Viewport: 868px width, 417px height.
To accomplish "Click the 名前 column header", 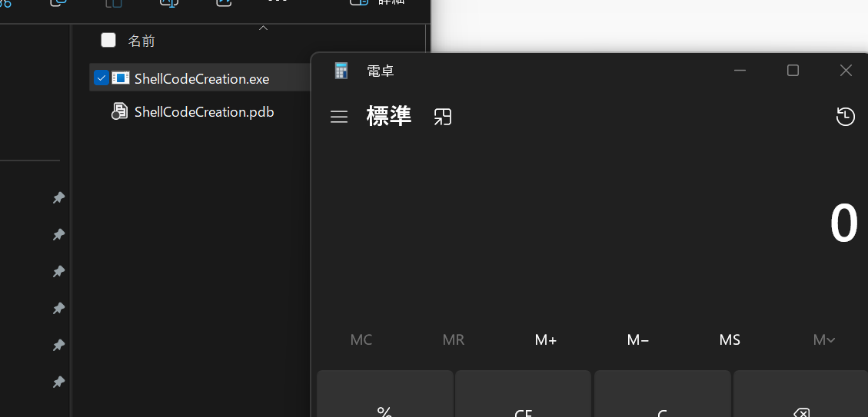I will (x=141, y=41).
